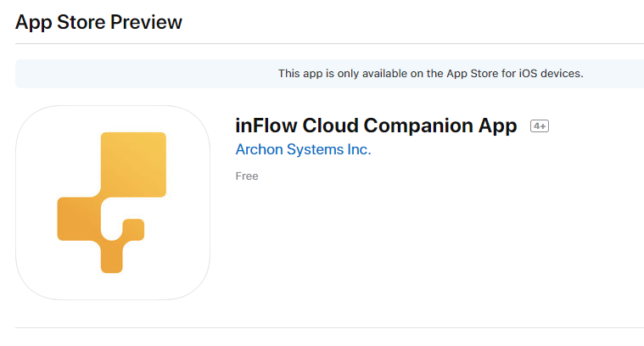
Task: Click the small orange nub in the inFlow logo
Action: [x=134, y=229]
